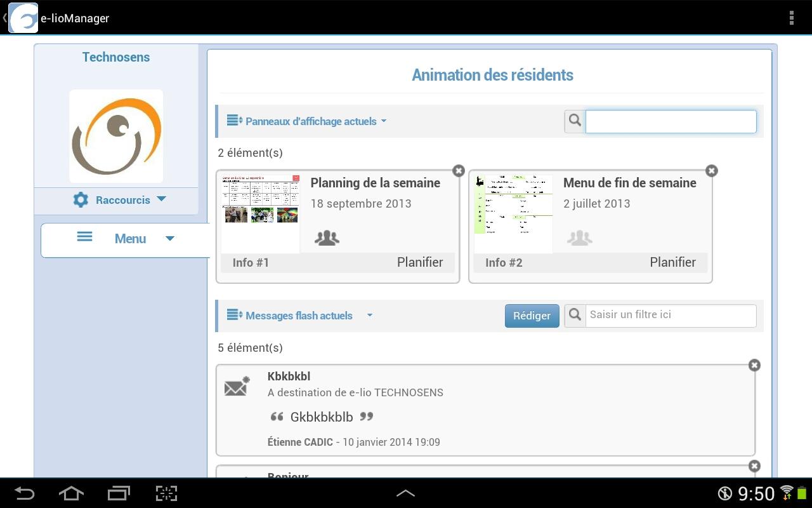Viewport: 812px width, 508px height.
Task: Tap the Android back button
Action: coord(24,493)
